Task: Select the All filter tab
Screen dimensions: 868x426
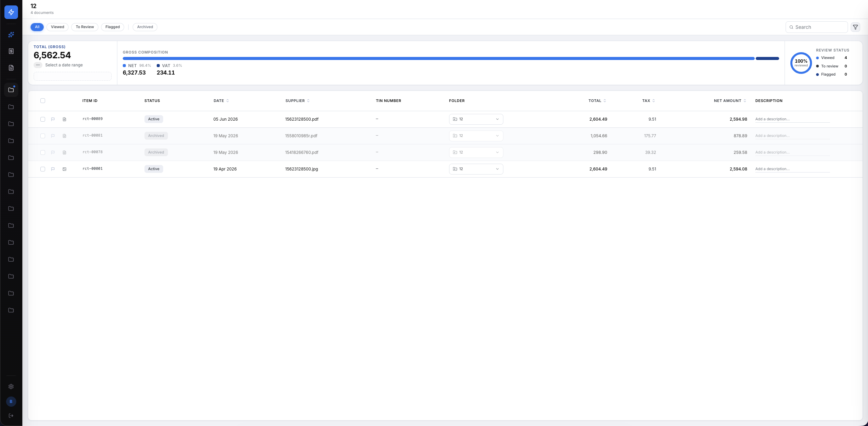Action: click(x=37, y=27)
